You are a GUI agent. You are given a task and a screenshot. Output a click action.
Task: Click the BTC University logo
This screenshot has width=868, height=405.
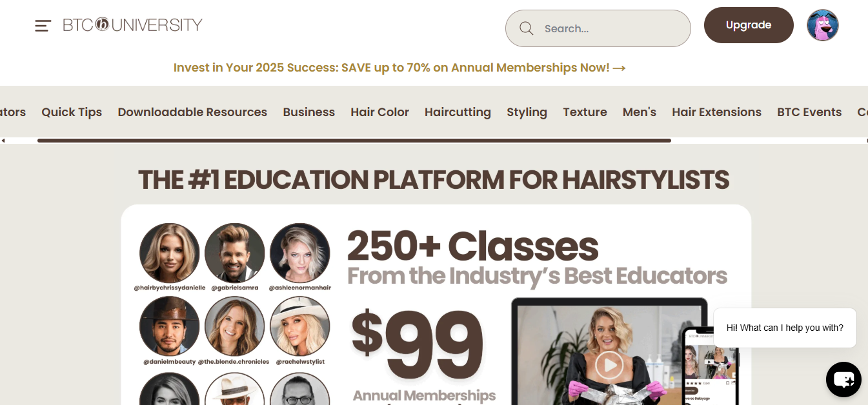pos(132,25)
